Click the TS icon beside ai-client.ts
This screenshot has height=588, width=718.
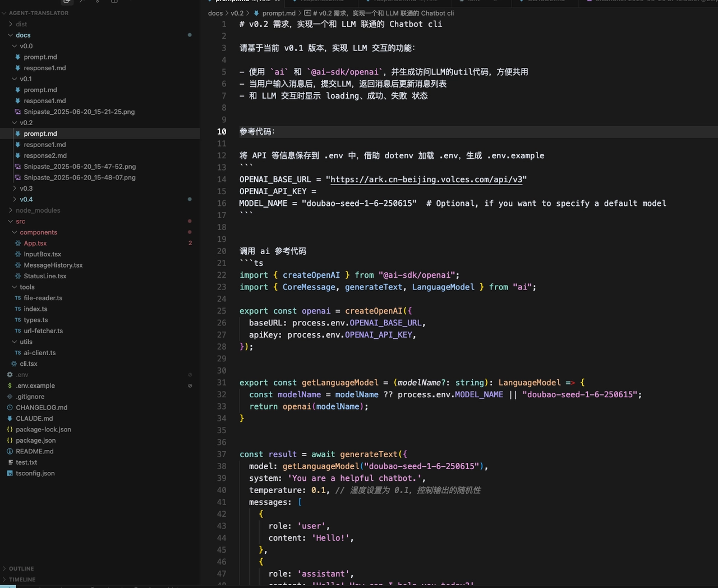[x=18, y=353]
